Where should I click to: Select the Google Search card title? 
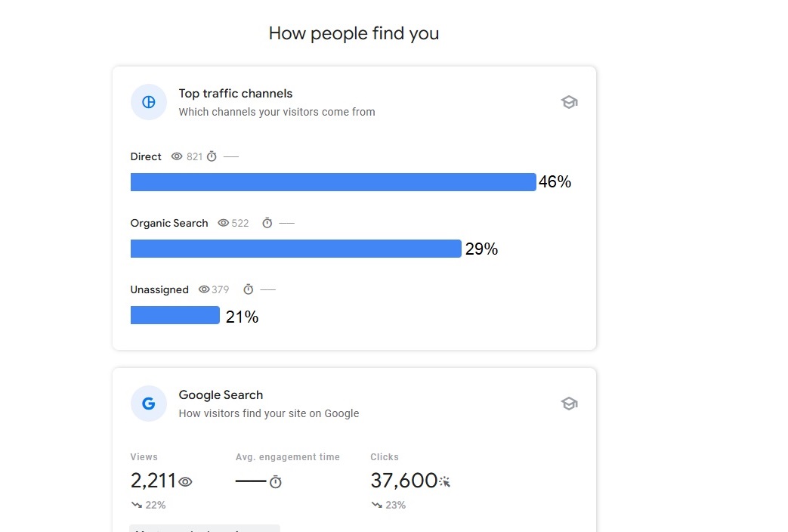point(221,394)
